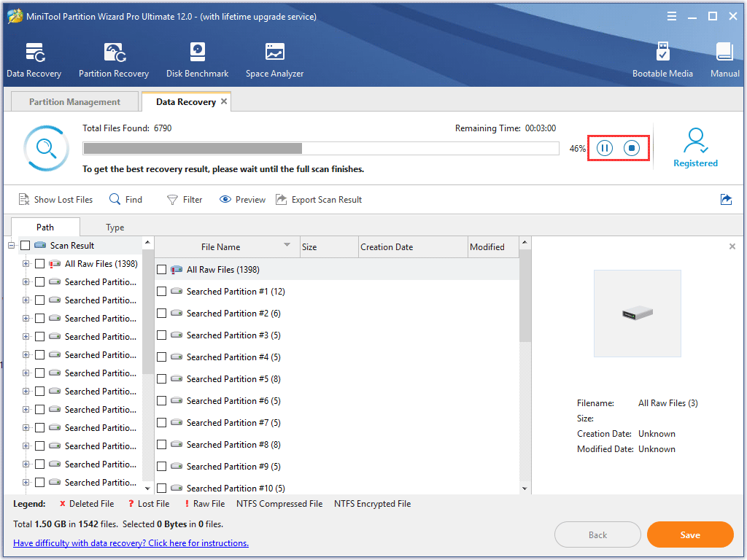The image size is (747, 560).
Task: Click the orange Save button
Action: (689, 534)
